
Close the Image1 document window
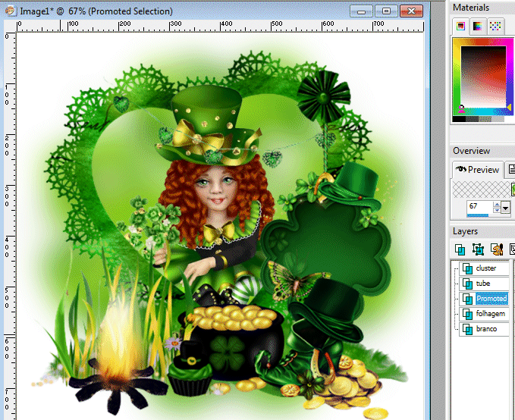[411, 11]
